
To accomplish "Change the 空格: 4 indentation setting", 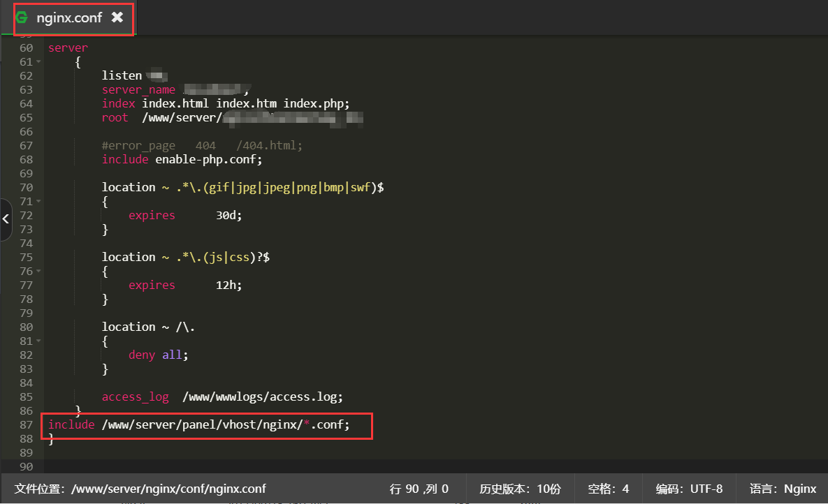I will 609,489.
